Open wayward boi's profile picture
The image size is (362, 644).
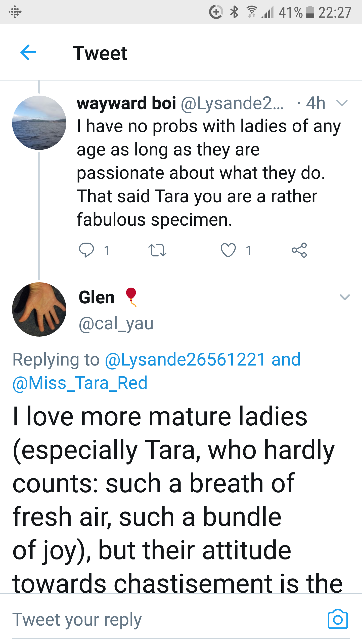click(39, 123)
